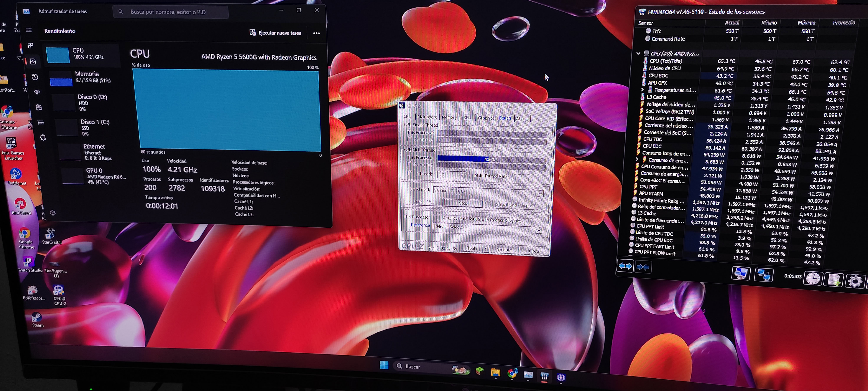Switch to the Graphics tab in CPU-Z
Screen dimensions: 868x391
(x=486, y=118)
